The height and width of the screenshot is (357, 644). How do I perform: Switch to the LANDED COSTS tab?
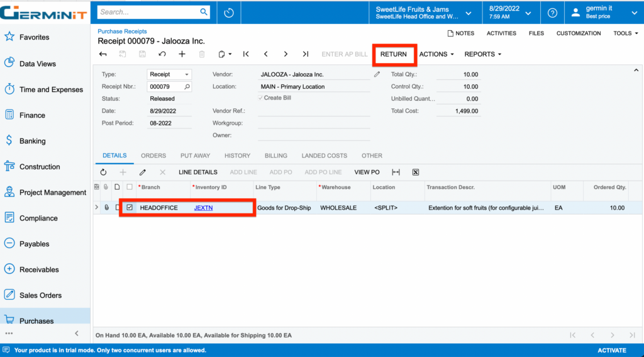(x=325, y=156)
